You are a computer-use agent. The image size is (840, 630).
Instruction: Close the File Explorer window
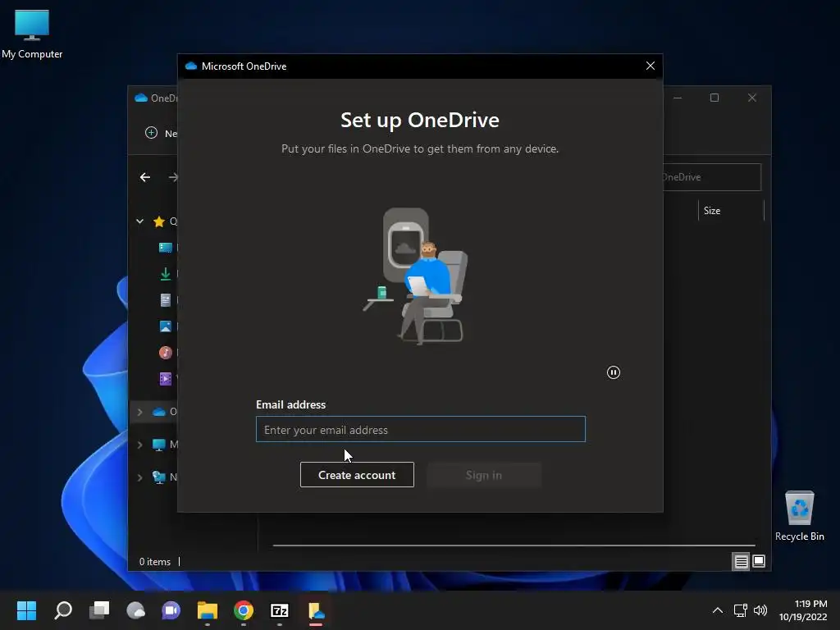(x=752, y=98)
